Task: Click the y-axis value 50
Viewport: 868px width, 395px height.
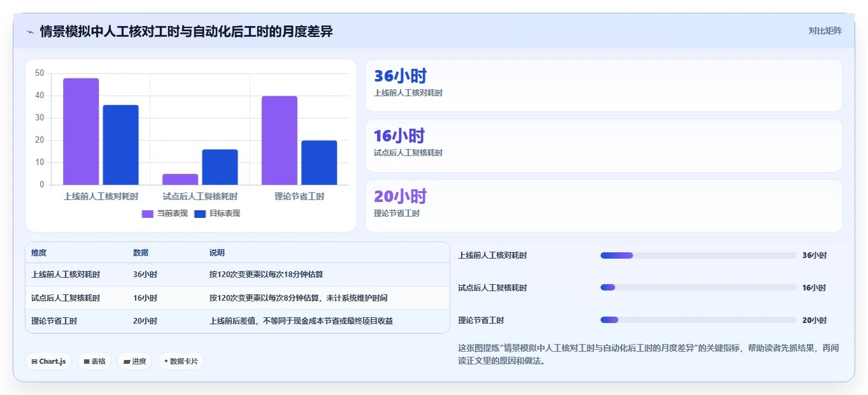Action: click(40, 73)
